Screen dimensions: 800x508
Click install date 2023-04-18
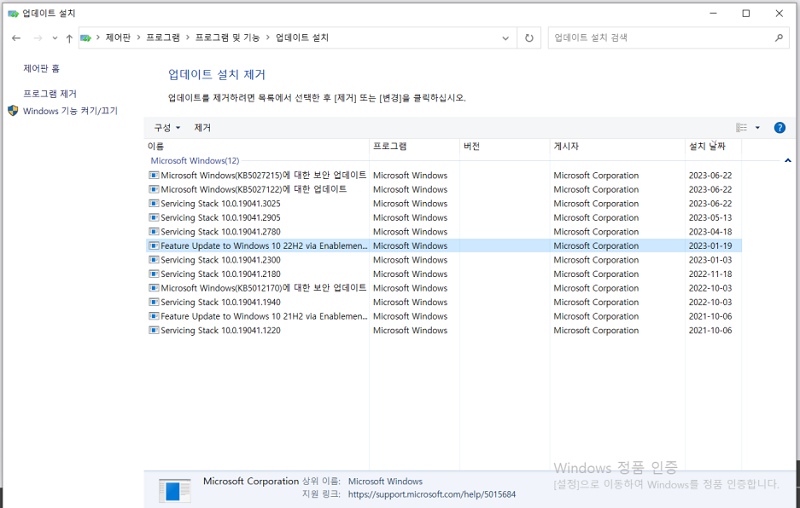tap(710, 232)
